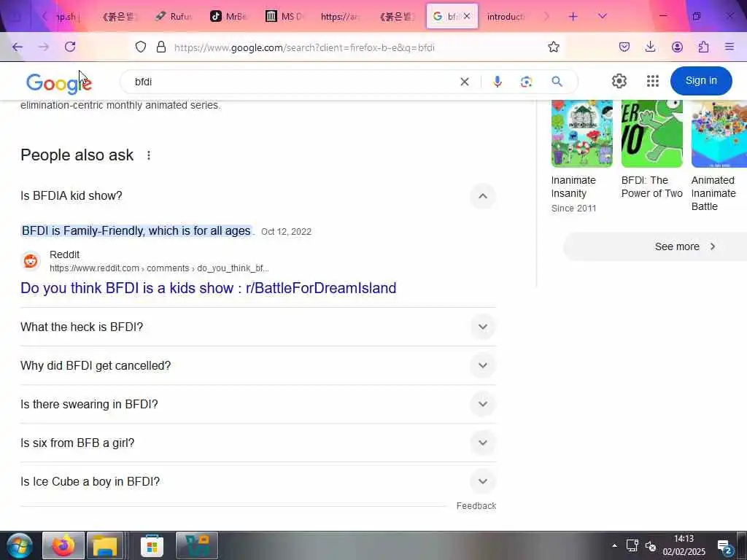Open the Firefox downloads panel
Screen dimensions: 747x560
point(650,47)
